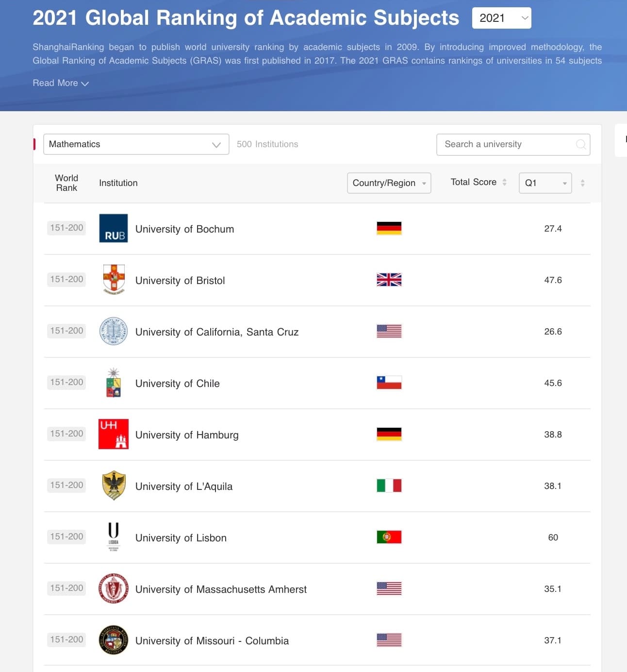The width and height of the screenshot is (627, 672).
Task: Click the German flag for Bochum
Action: (x=389, y=228)
